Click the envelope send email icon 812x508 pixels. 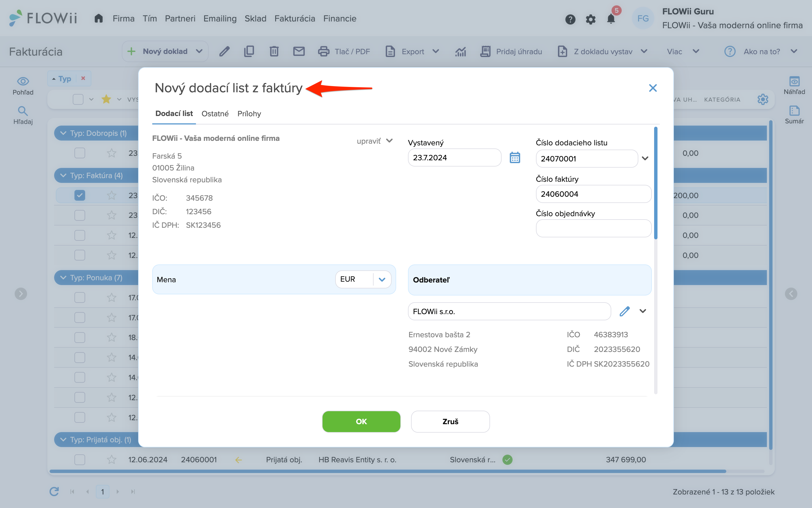299,51
